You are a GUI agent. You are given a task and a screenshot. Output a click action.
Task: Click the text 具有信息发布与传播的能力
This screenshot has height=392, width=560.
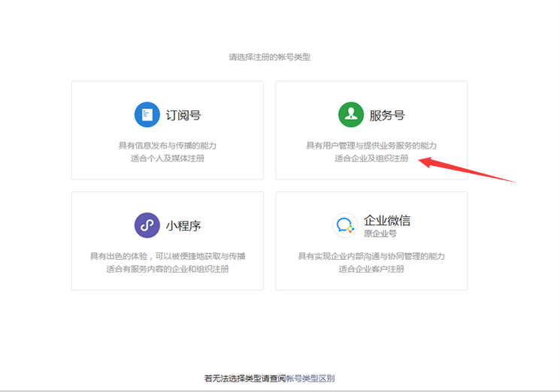coord(168,146)
